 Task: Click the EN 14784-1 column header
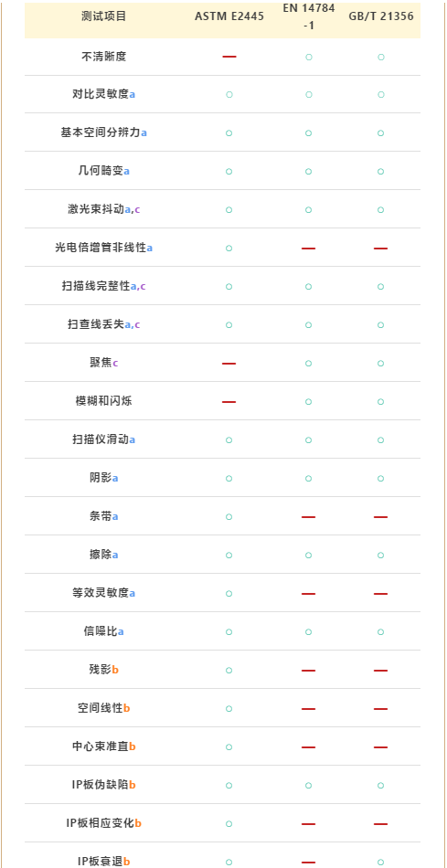pos(309,16)
